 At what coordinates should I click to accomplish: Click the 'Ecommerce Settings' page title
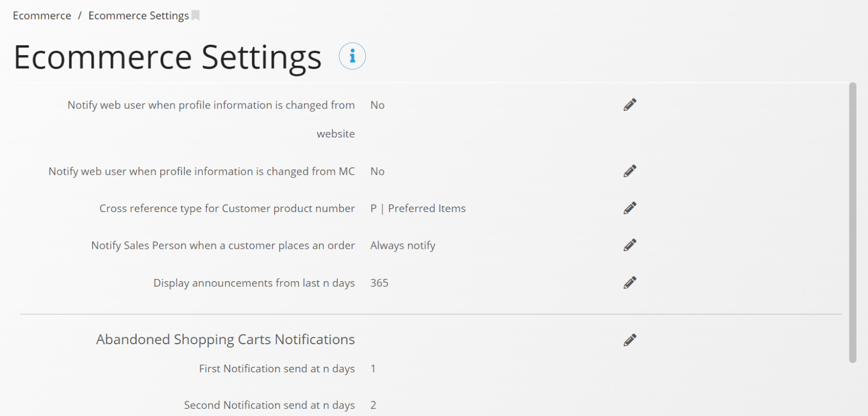167,57
